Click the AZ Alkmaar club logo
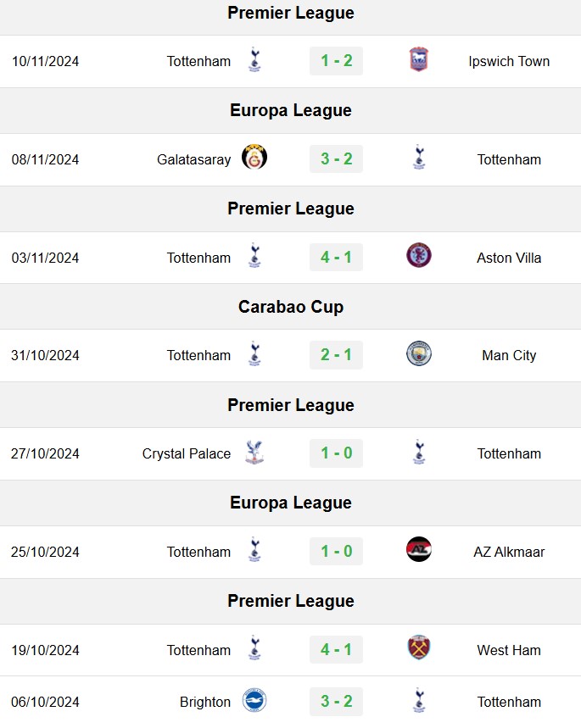 (x=418, y=550)
